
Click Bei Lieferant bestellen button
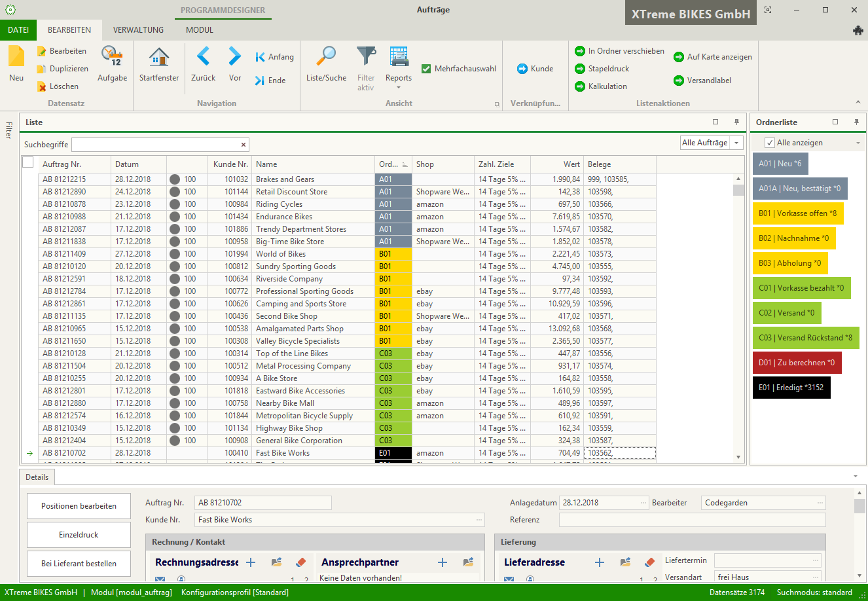click(79, 564)
